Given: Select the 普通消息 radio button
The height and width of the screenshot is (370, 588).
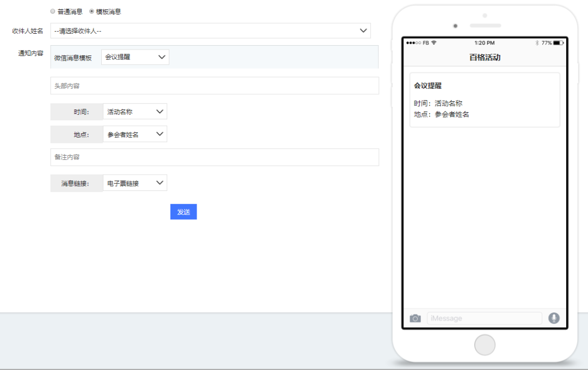Looking at the screenshot, I should pos(53,11).
